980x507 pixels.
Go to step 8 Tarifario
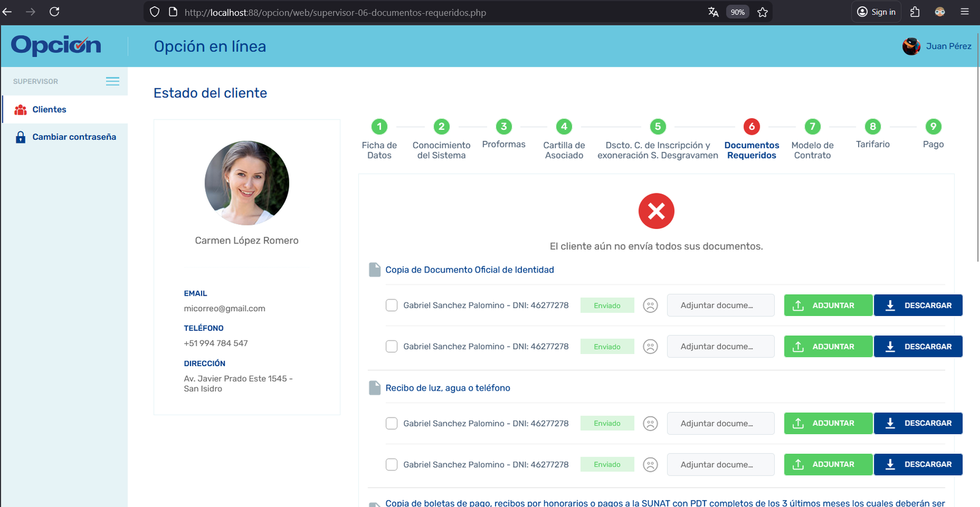click(x=873, y=134)
